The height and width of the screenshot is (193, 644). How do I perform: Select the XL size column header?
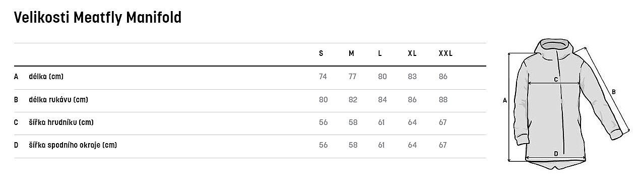412,53
